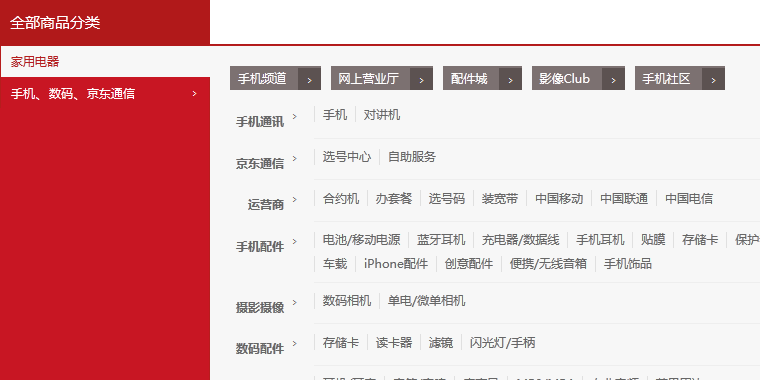This screenshot has height=380, width=760.
Task: Open 存储卡 link in 数码配件 row
Action: [341, 343]
